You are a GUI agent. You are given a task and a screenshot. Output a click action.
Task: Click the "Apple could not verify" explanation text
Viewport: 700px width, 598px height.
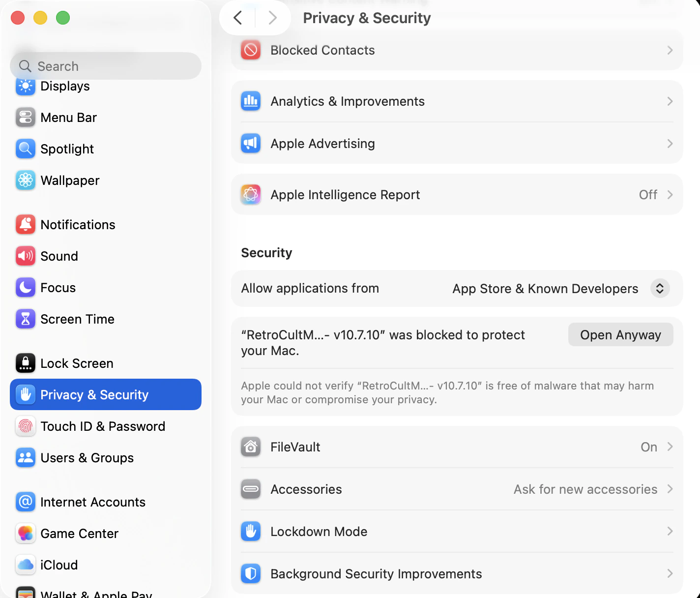pos(447,392)
